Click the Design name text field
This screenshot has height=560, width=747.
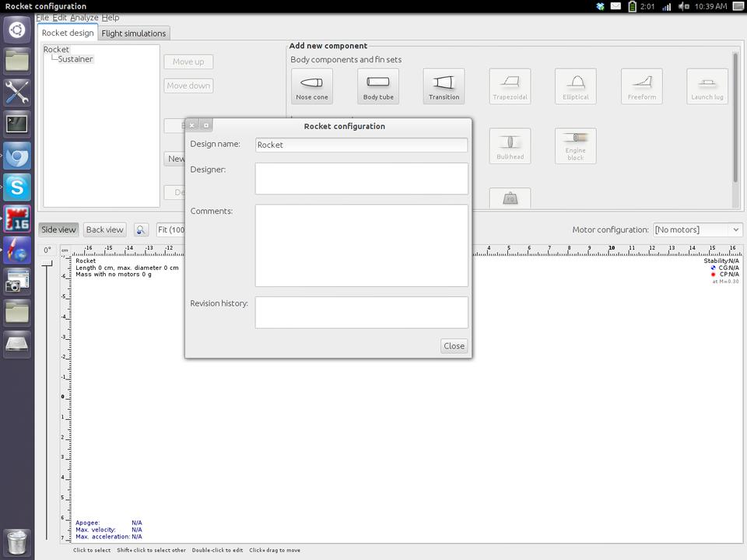click(361, 145)
